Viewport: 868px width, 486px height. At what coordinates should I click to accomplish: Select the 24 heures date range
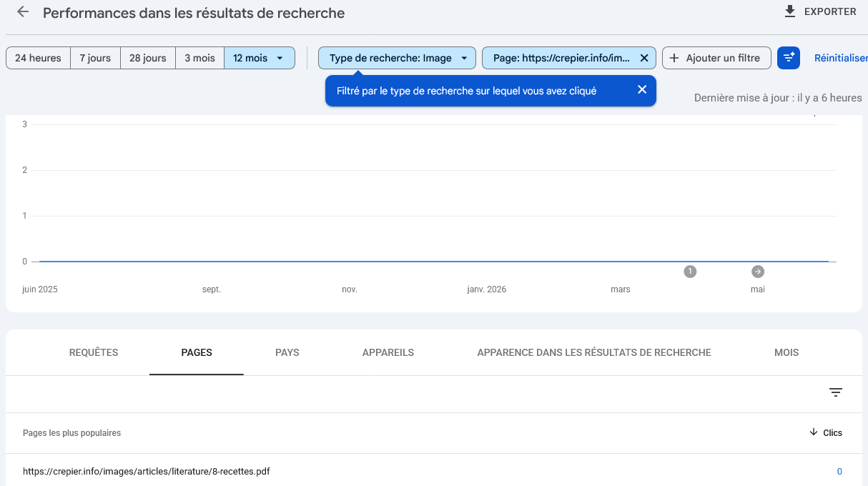39,58
